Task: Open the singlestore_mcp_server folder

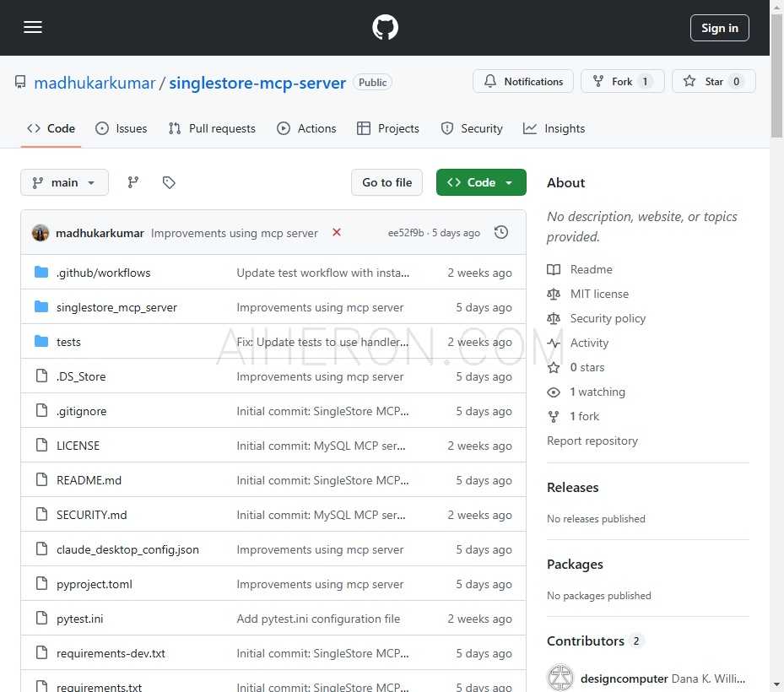Action: click(116, 307)
